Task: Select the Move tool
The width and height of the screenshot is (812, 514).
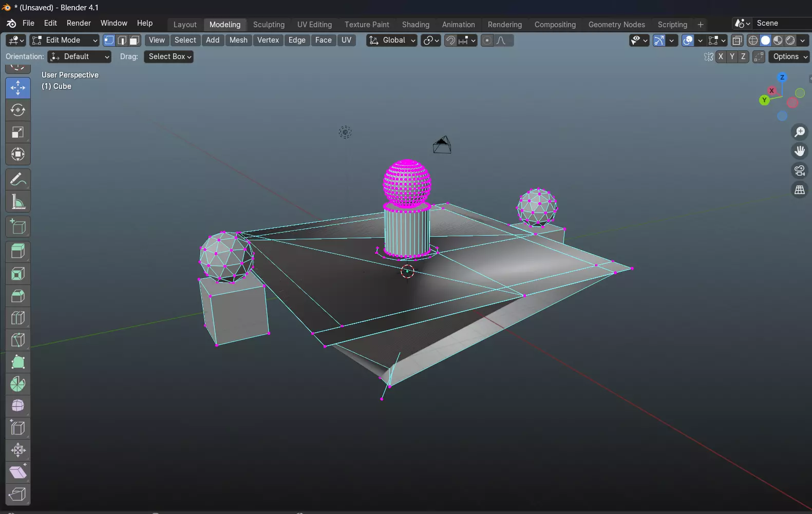Action: [x=18, y=88]
